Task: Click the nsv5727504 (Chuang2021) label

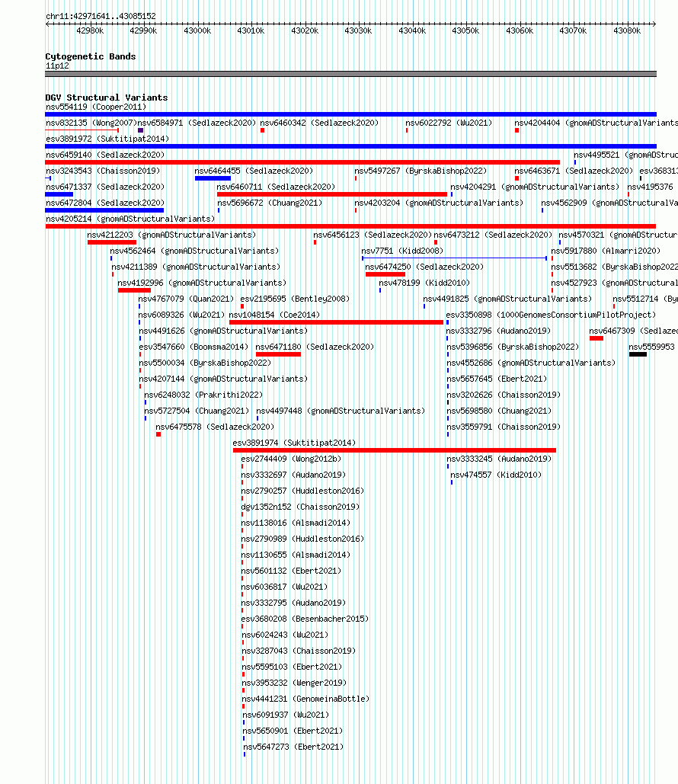Action: 197,411
